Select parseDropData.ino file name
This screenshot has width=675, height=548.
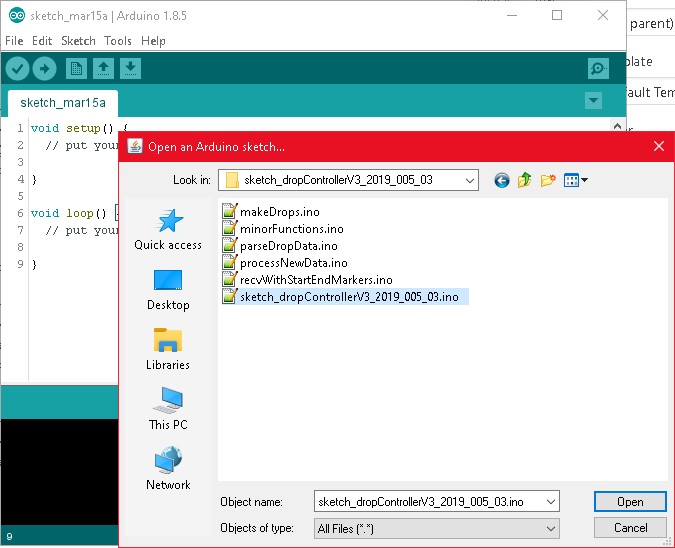(289, 246)
